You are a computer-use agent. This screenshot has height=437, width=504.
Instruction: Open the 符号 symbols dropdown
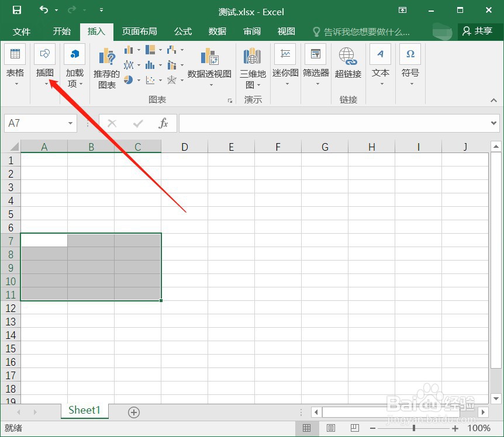point(410,65)
